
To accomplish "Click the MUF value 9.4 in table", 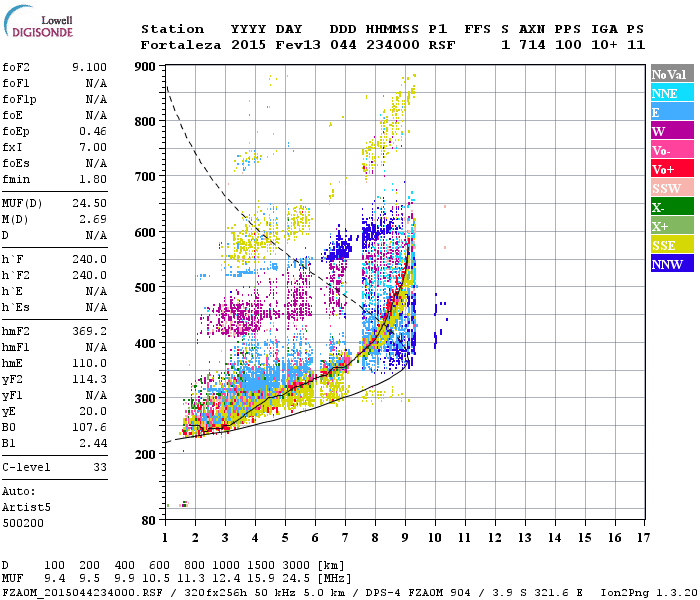I will 54,579.
